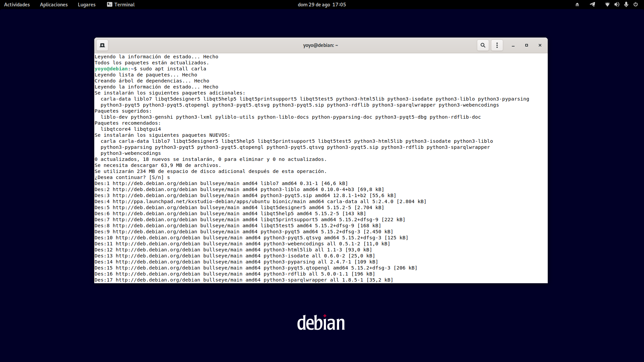Open the Actividades overview

17,5
